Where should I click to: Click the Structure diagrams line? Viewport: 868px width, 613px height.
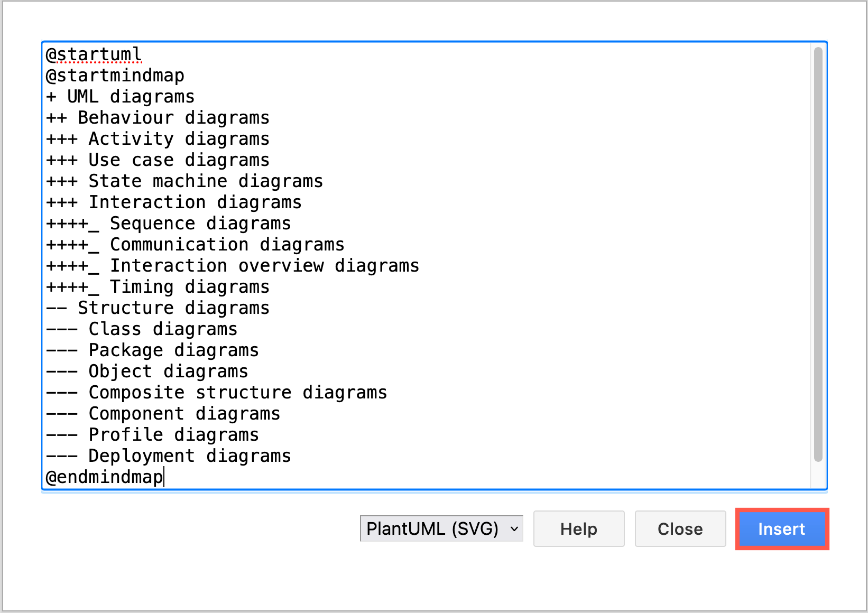point(157,308)
